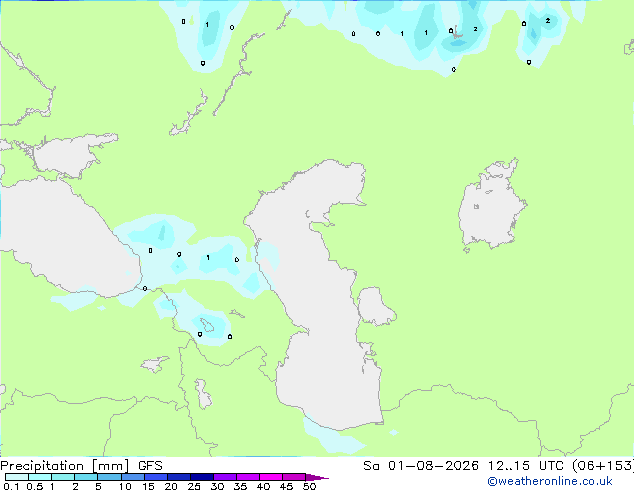Click the '12..15 UTC' time text
The image size is (634, 490).
click(525, 466)
